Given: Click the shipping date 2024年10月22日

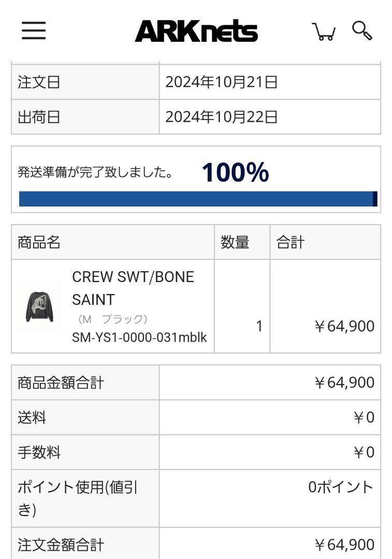Looking at the screenshot, I should [222, 117].
